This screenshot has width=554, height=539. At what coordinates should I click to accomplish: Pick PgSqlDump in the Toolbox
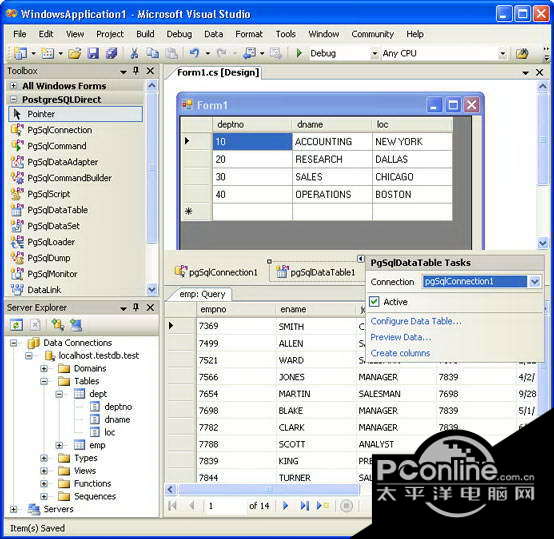tap(48, 258)
